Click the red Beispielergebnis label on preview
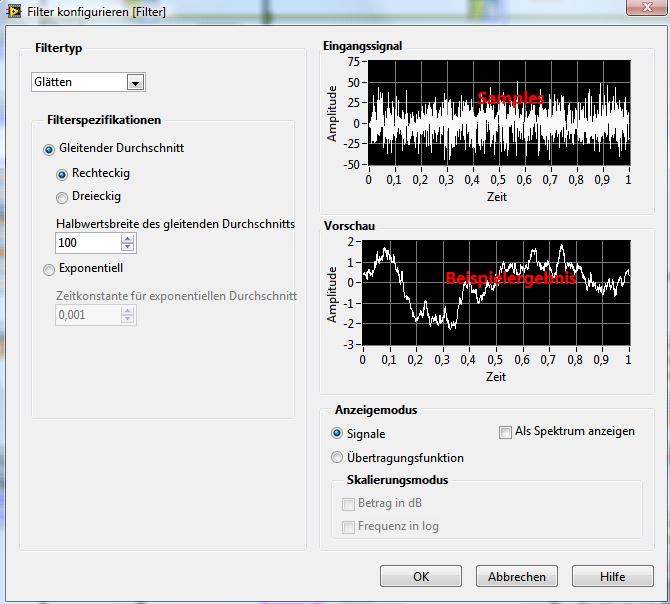The height and width of the screenshot is (604, 670). [511, 279]
